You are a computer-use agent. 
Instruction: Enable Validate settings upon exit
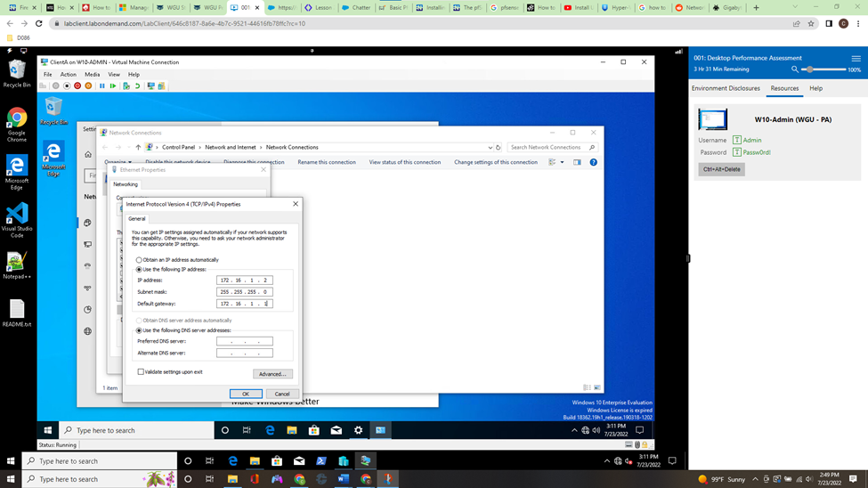(141, 371)
